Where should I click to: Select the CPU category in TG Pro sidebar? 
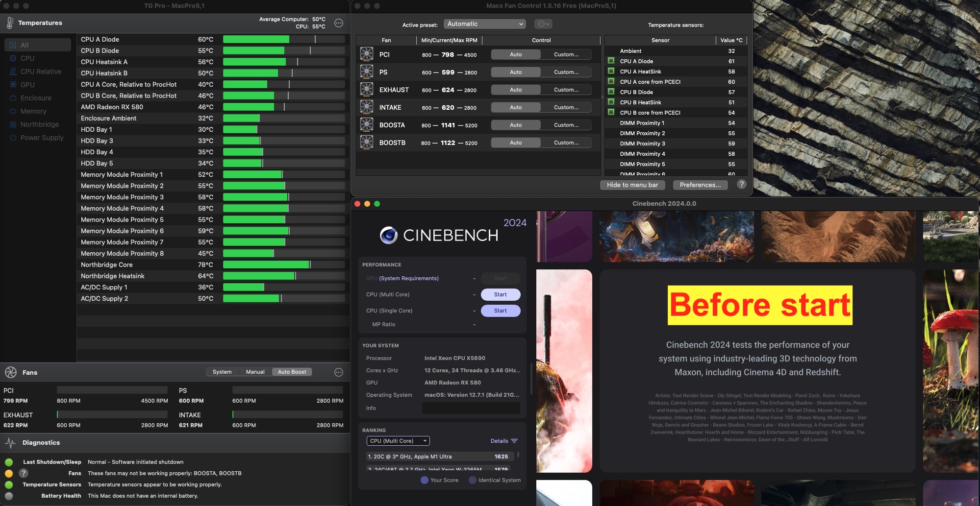(x=38, y=58)
